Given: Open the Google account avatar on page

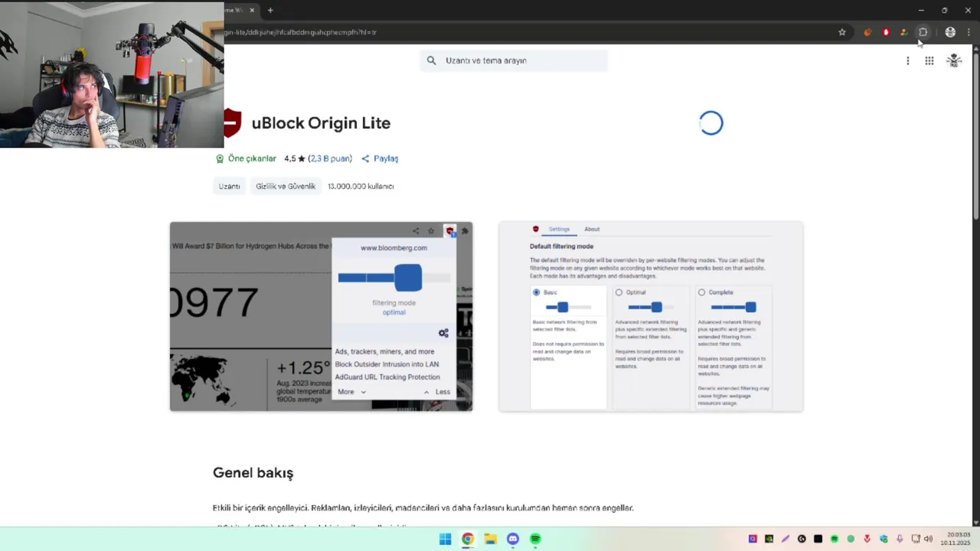Looking at the screenshot, I should pos(953,60).
